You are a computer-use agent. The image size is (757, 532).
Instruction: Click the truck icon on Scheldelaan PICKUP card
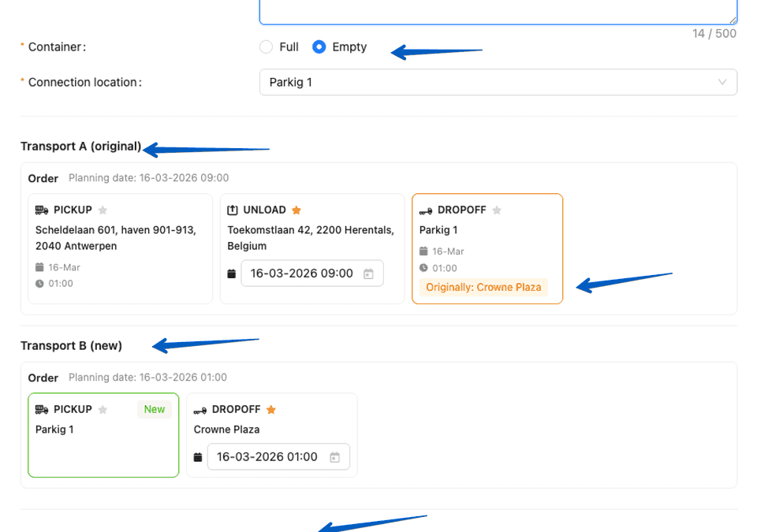click(x=42, y=210)
